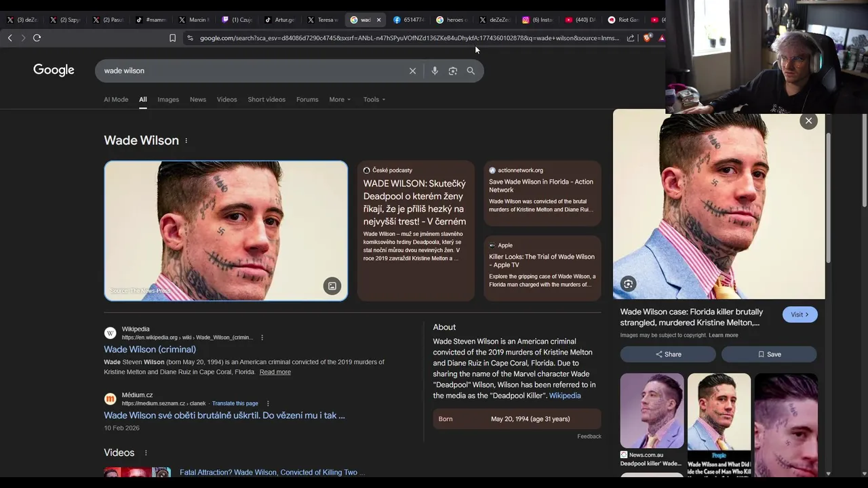Viewport: 868px width, 488px height.
Task: Open the Wikipedia link in the About box
Action: coord(565,396)
